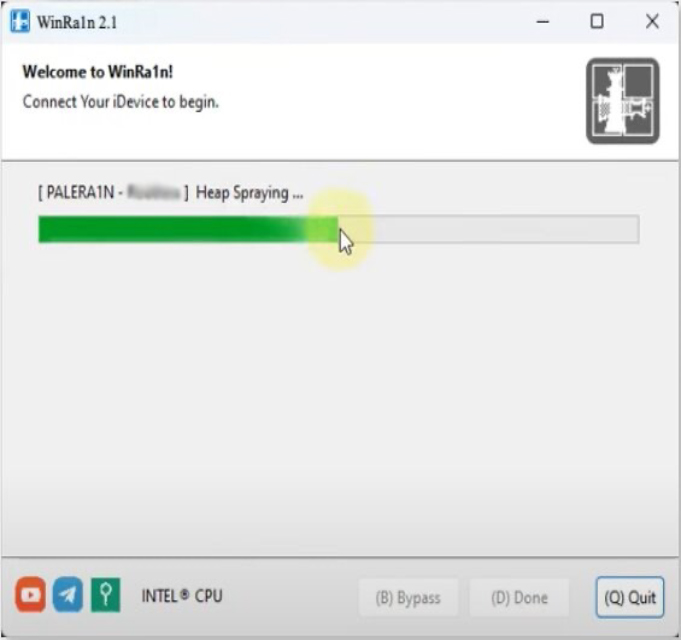Click the blurred text inside the status brackets
Screen dimensions: 681x640
tap(153, 192)
